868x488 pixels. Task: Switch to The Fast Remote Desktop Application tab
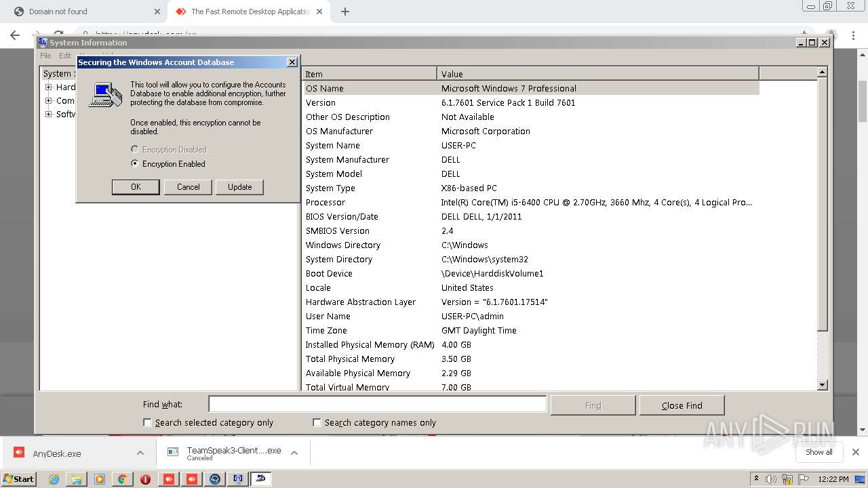250,12
